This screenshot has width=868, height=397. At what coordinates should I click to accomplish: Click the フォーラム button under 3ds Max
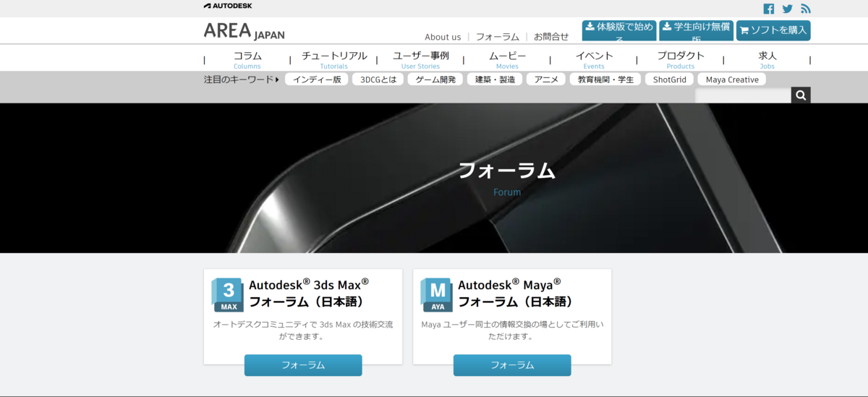click(303, 365)
